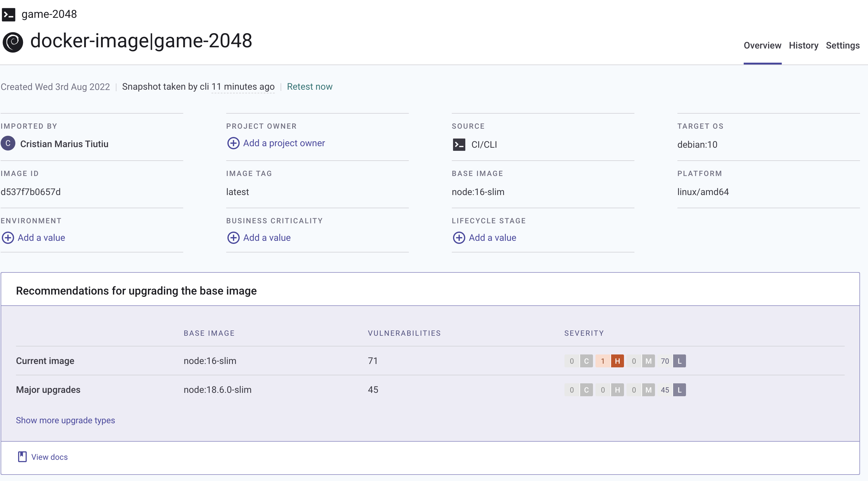Click base image value node:16-slim in details
Viewport: 868px width, 481px height.
pos(478,192)
